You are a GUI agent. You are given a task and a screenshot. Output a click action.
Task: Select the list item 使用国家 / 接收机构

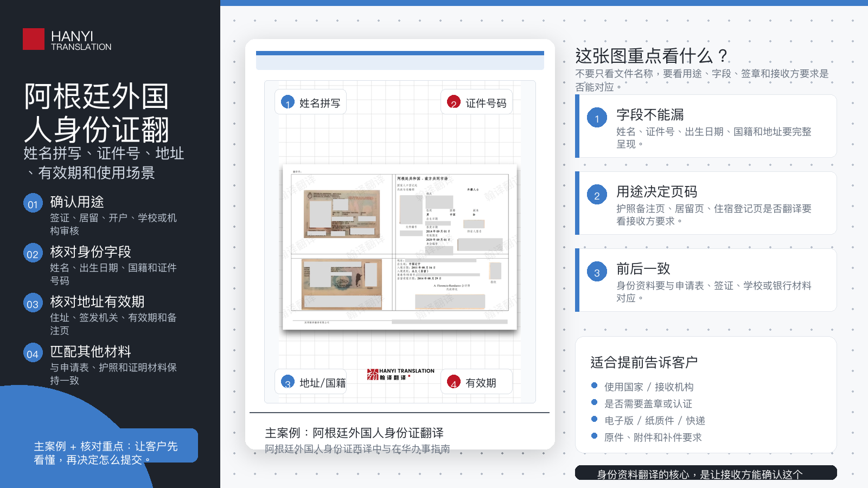tap(649, 387)
